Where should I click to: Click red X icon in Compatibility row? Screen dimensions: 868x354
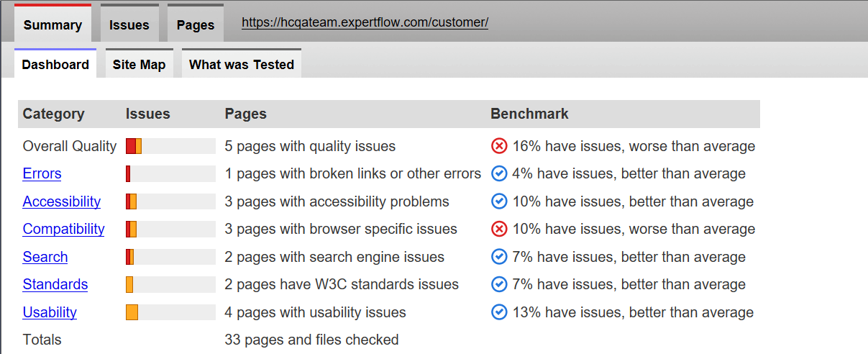click(x=499, y=229)
